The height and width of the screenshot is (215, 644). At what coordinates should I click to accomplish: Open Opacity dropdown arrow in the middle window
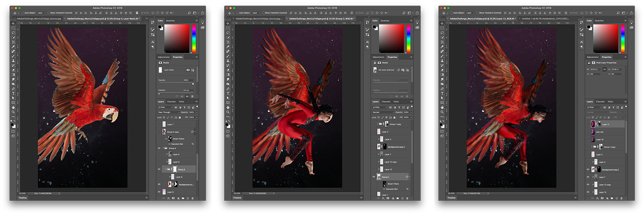pyautogui.click(x=411, y=112)
